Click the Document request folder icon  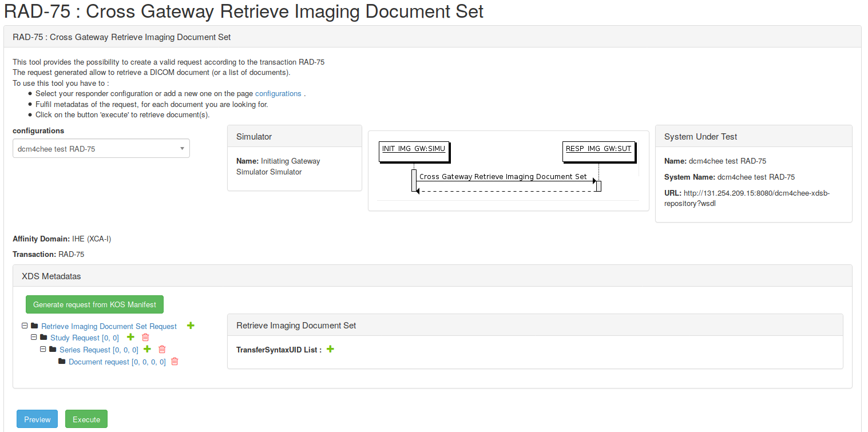click(62, 362)
